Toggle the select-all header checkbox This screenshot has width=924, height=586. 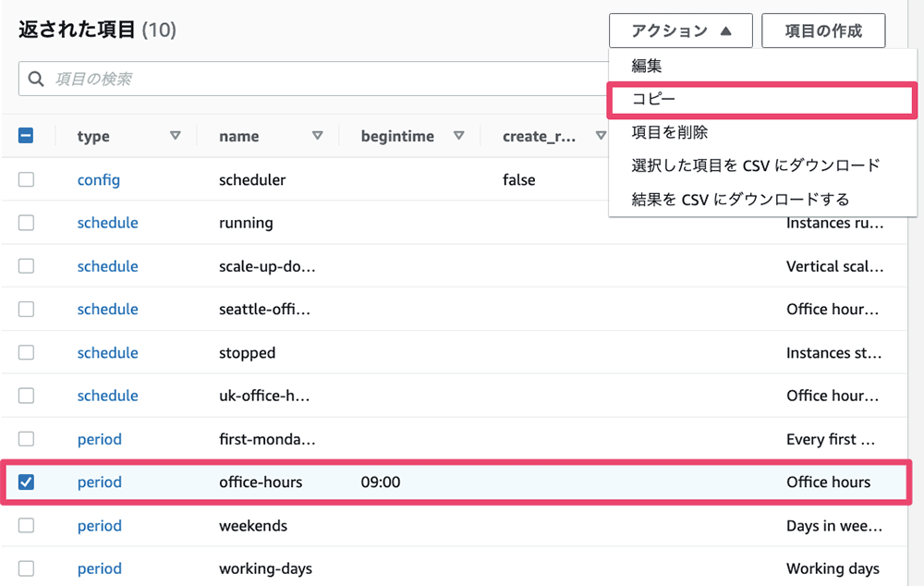(x=26, y=136)
